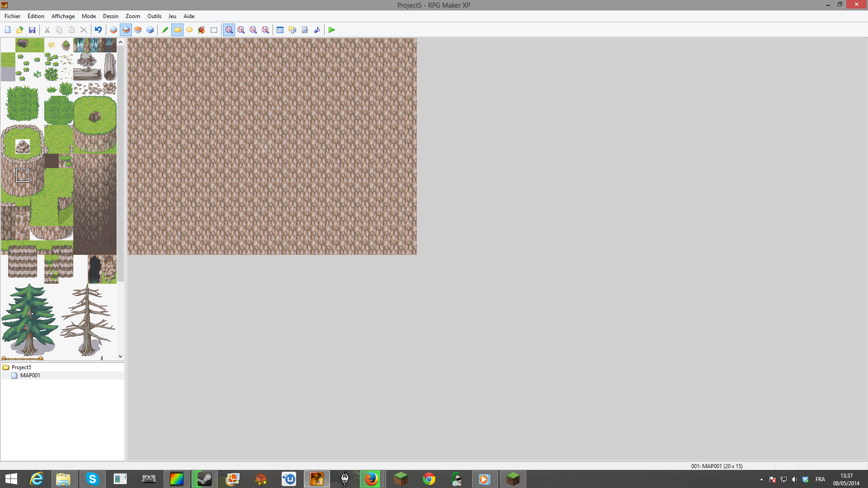Open the Sound Test music note
This screenshot has height=488, width=868.
point(317,30)
